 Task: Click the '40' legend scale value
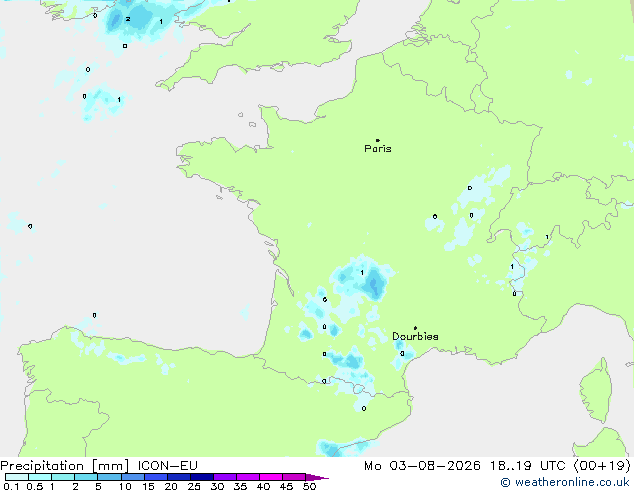tap(263, 486)
